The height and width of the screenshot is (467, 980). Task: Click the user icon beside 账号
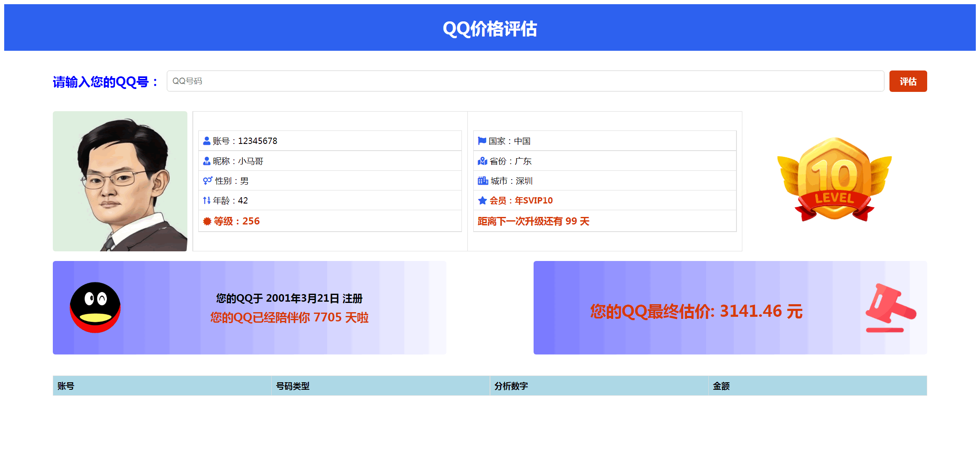click(x=207, y=141)
